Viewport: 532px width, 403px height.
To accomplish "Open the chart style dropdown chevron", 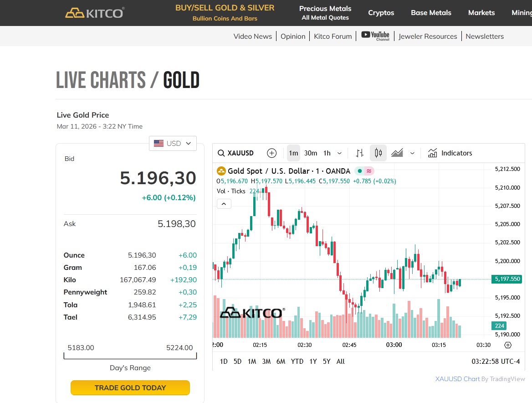I will [412, 153].
